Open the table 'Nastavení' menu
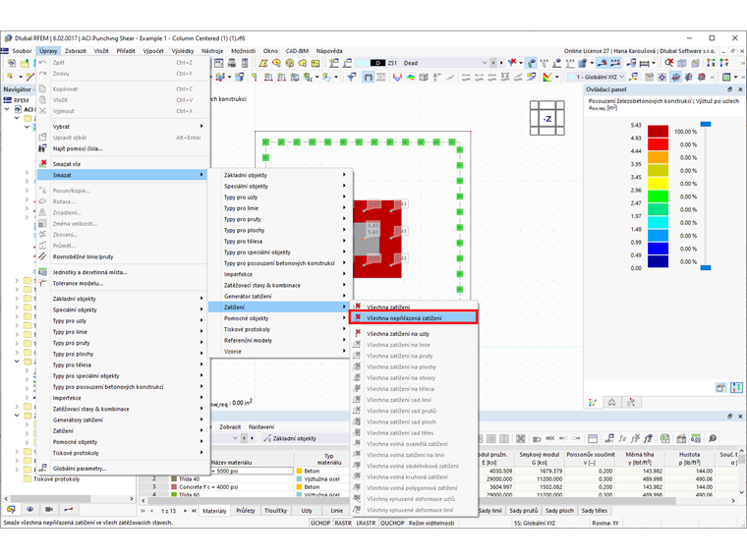747x560 pixels. click(x=261, y=427)
